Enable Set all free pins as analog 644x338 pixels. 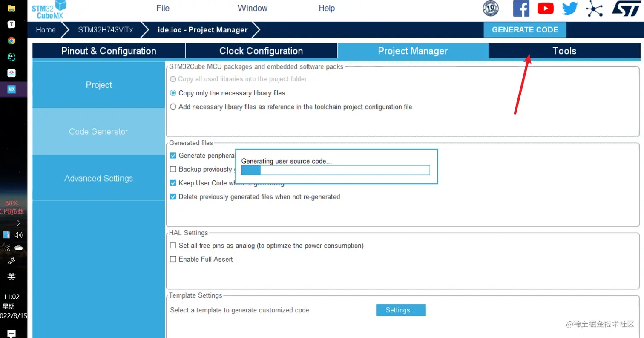(x=173, y=246)
